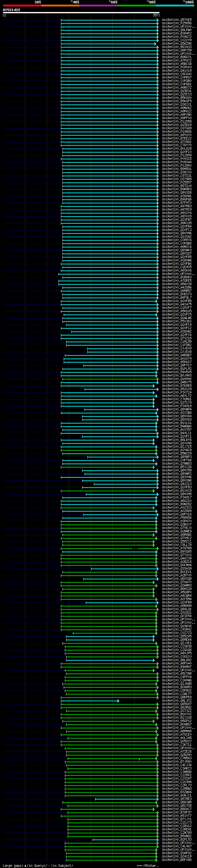Open UniRef100_P09043 entry

[x=177, y=67]
